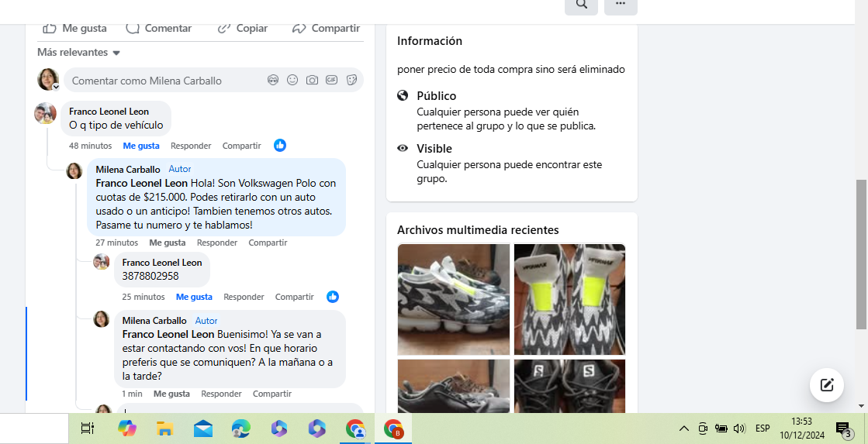
Task: Open the profile switcher arrow on comment avatar
Action: [x=56, y=87]
